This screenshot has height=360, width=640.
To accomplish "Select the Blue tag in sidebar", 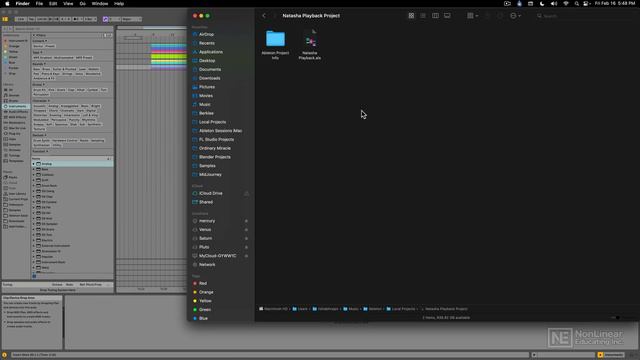I will (x=203, y=318).
